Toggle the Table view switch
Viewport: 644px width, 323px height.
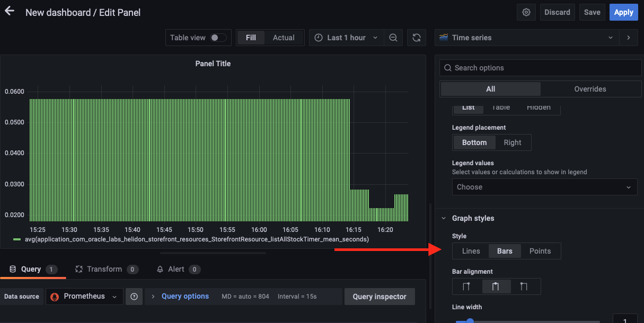click(218, 38)
